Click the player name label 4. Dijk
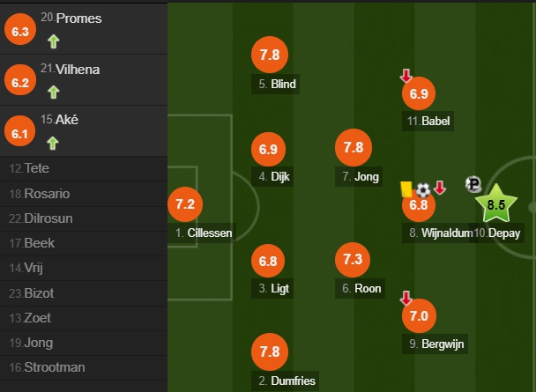Viewport: 536px width, 392px height. click(x=274, y=176)
